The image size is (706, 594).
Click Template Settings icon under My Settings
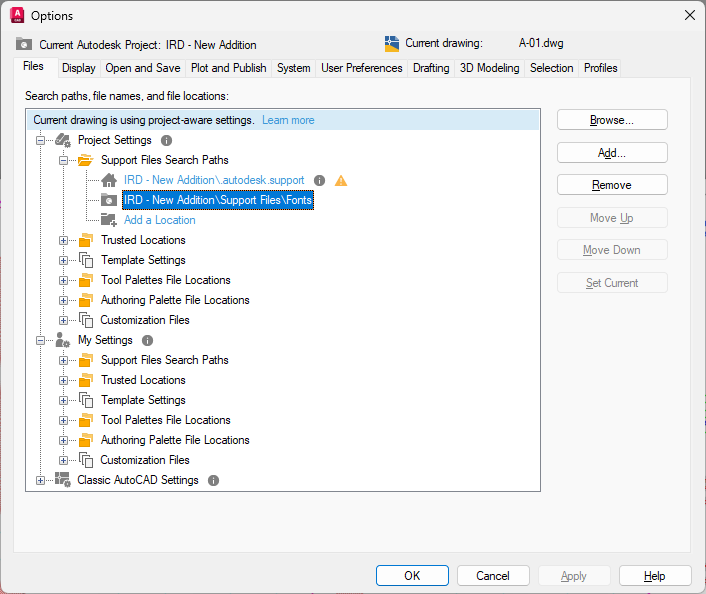(x=86, y=400)
